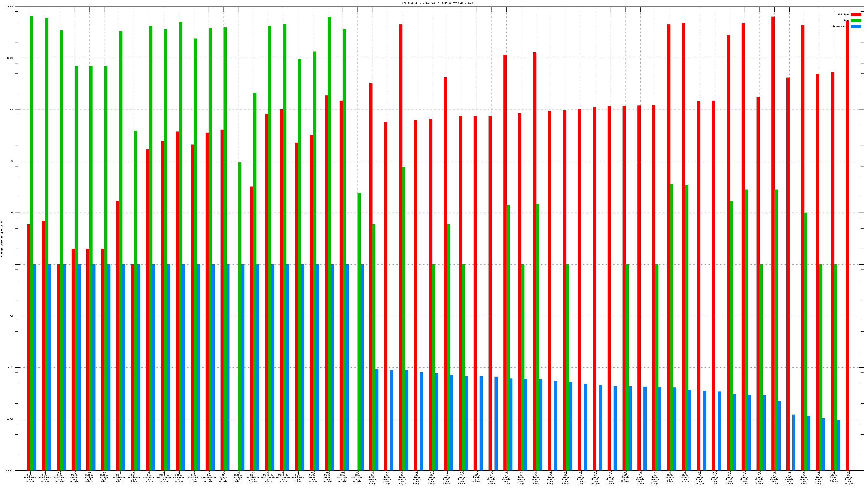This screenshot has height=488, width=868.
Task: Click the 14@ dnsbl.sorbs.net origin x-axis label
Action: click(x=313, y=477)
